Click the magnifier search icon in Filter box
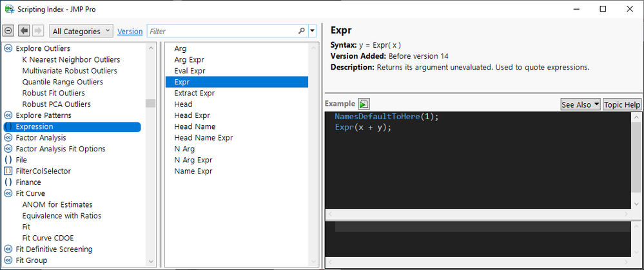 coord(302,31)
